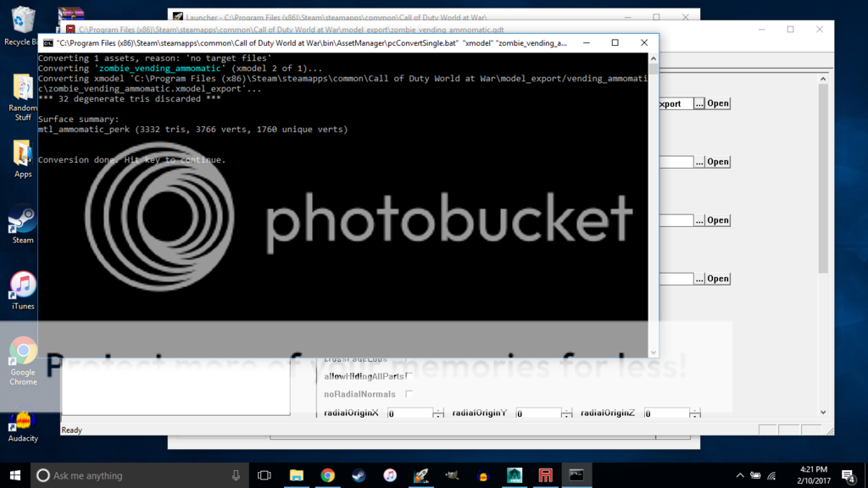Click the radialOriginY spinner arrows
Viewport: 868px width, 488px height.
pos(566,413)
